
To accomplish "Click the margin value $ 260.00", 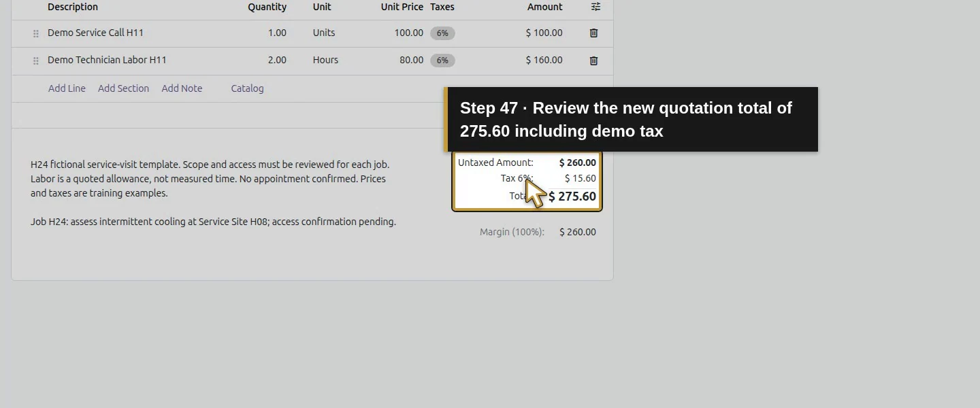I will (x=577, y=232).
